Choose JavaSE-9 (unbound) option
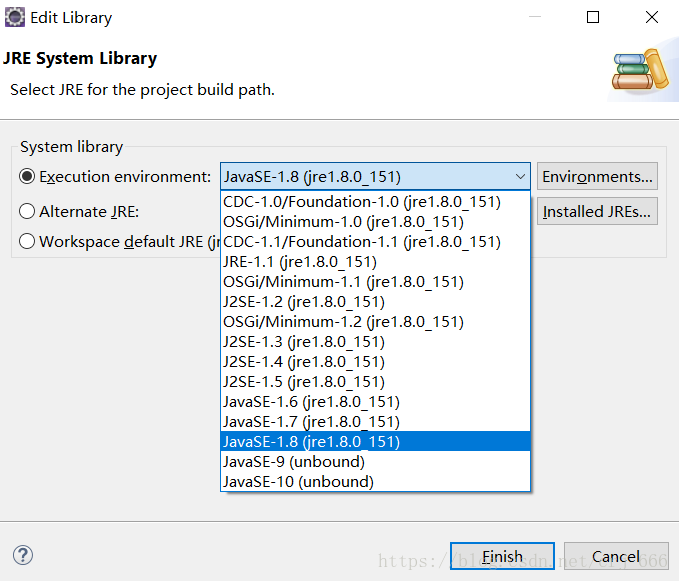 click(x=375, y=462)
